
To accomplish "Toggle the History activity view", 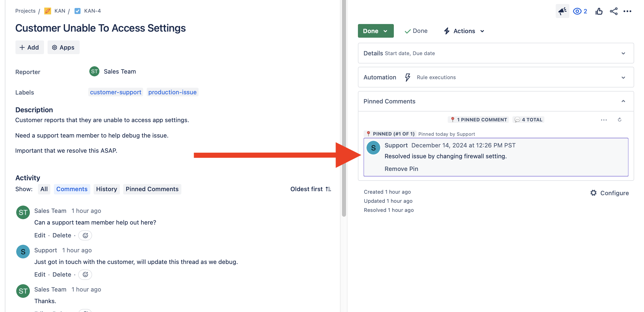I will tap(106, 189).
